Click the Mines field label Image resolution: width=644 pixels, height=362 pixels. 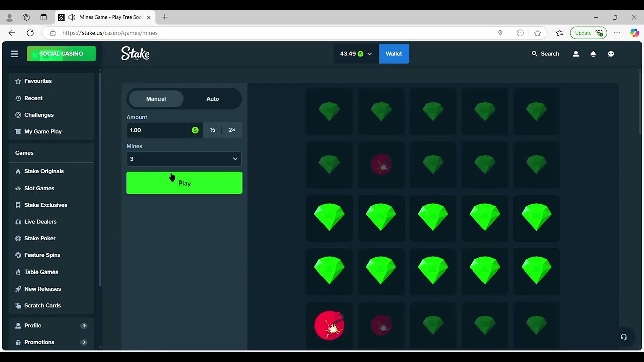[134, 146]
